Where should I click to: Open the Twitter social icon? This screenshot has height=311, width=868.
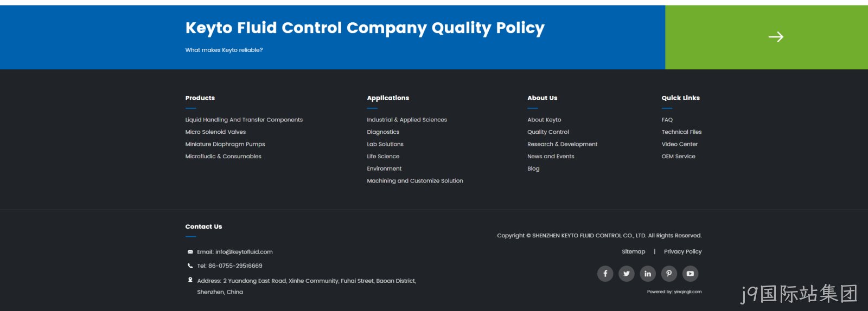click(627, 274)
